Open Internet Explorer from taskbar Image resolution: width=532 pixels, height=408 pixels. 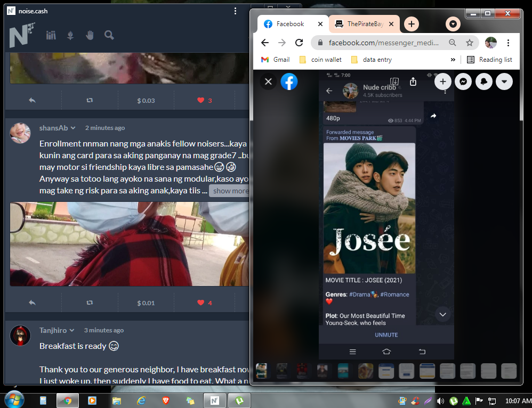(x=141, y=401)
